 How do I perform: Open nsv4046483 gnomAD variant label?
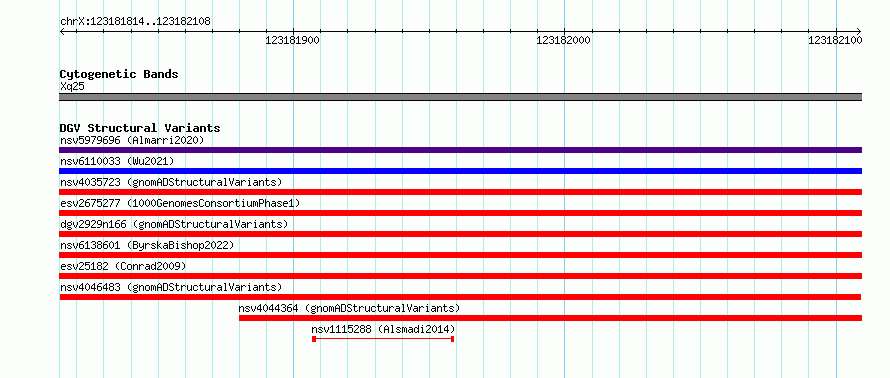pos(171,287)
